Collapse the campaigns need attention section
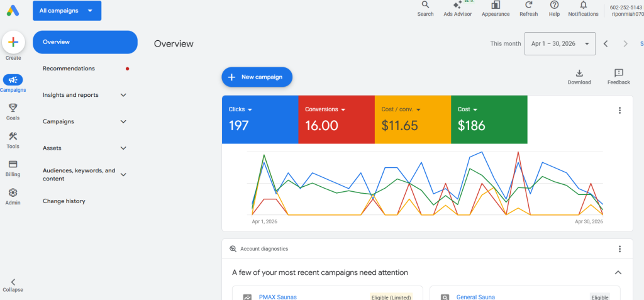Viewport: 644px width, 300px height. point(618,272)
